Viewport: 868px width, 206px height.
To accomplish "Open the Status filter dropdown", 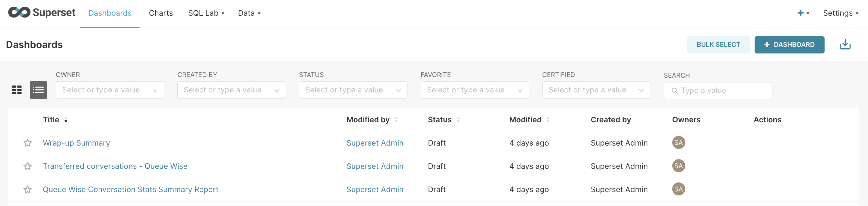I will (353, 90).
